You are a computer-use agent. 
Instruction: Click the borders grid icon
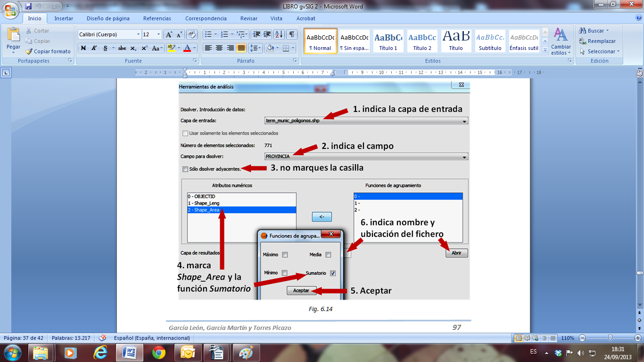[285, 48]
